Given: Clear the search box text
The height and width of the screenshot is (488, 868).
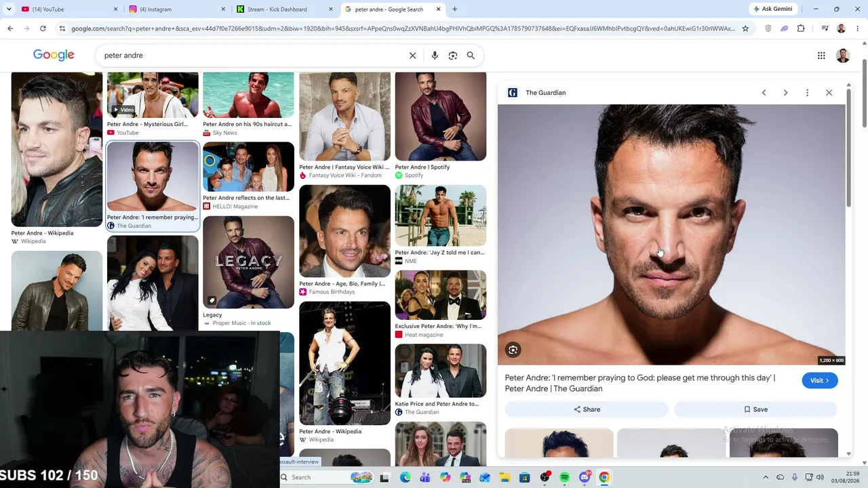Looking at the screenshot, I should click(x=412, y=56).
